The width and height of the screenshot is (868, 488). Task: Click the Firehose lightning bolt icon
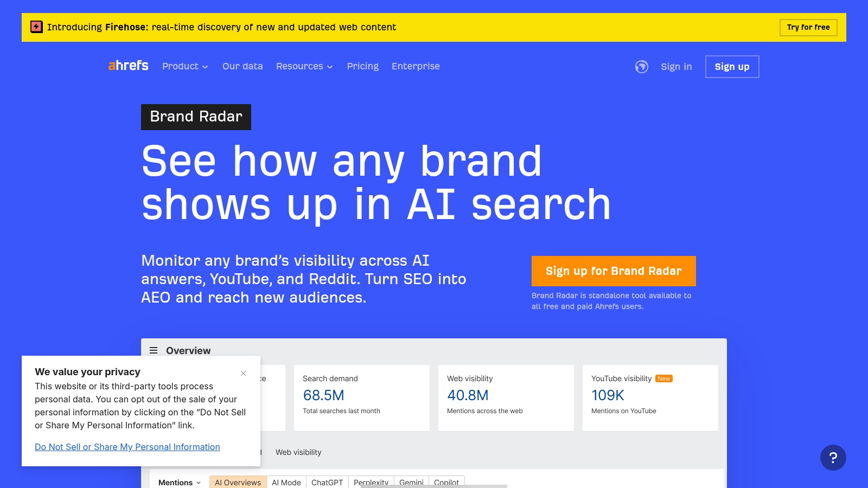click(x=36, y=27)
